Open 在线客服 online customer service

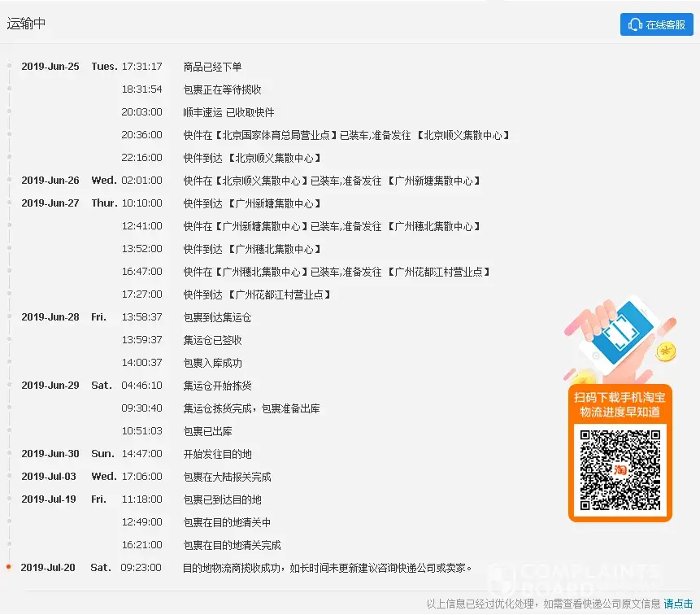click(x=657, y=24)
